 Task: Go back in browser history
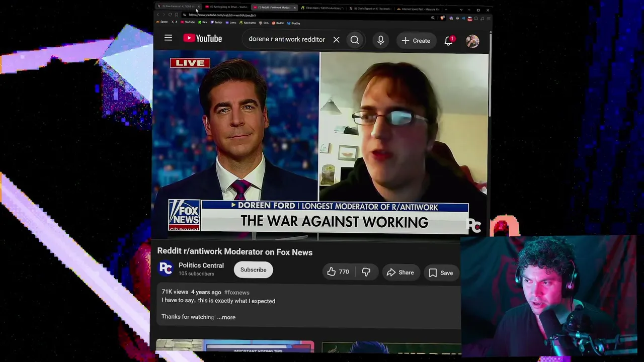pos(158,15)
